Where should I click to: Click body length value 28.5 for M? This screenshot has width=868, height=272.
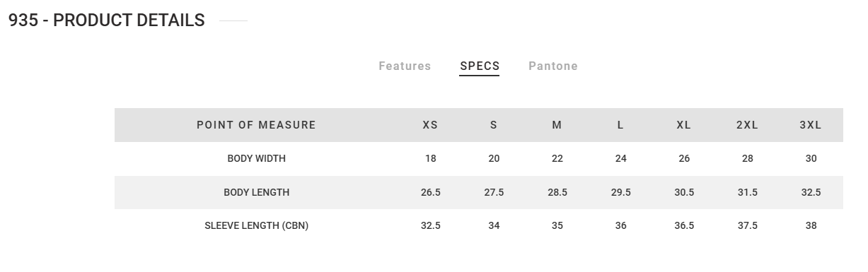[x=557, y=192]
